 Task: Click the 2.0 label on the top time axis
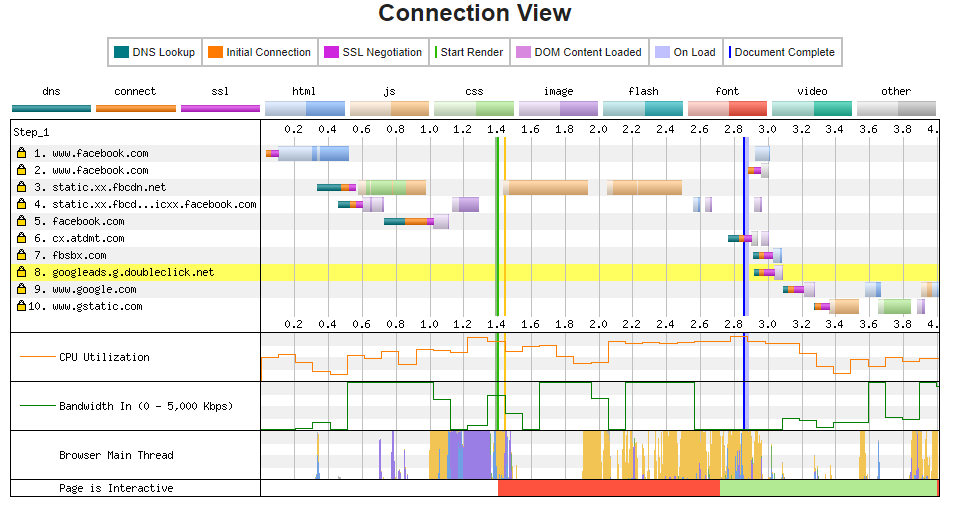[598, 129]
